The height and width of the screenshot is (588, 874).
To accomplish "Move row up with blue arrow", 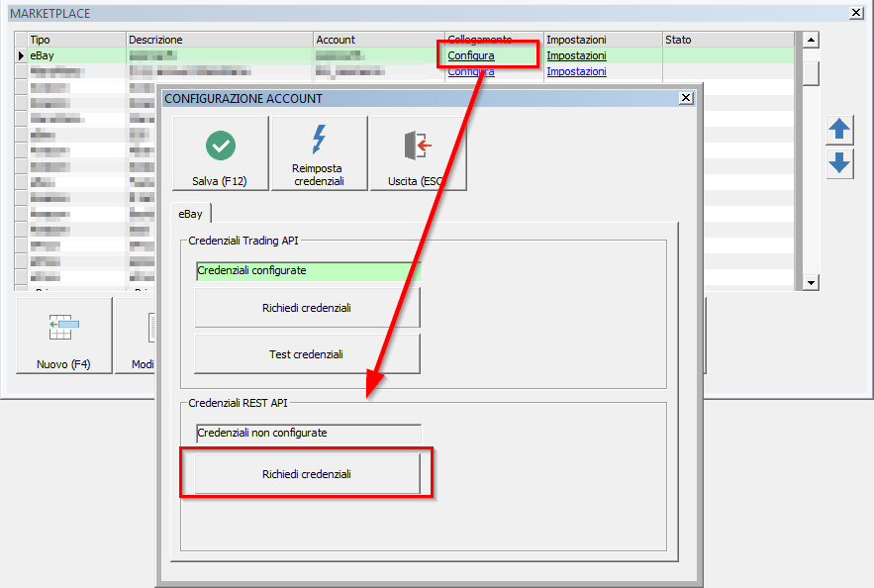I will [839, 130].
